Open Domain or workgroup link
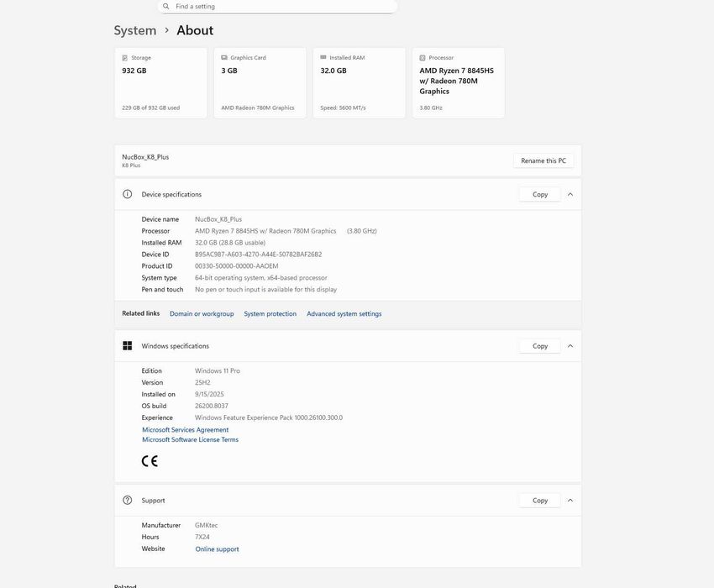The height and width of the screenshot is (588, 714). point(202,314)
